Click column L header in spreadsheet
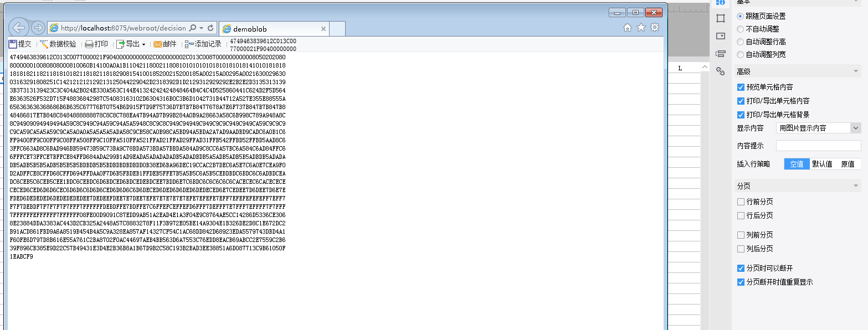This screenshot has width=868, height=330. tap(680, 68)
